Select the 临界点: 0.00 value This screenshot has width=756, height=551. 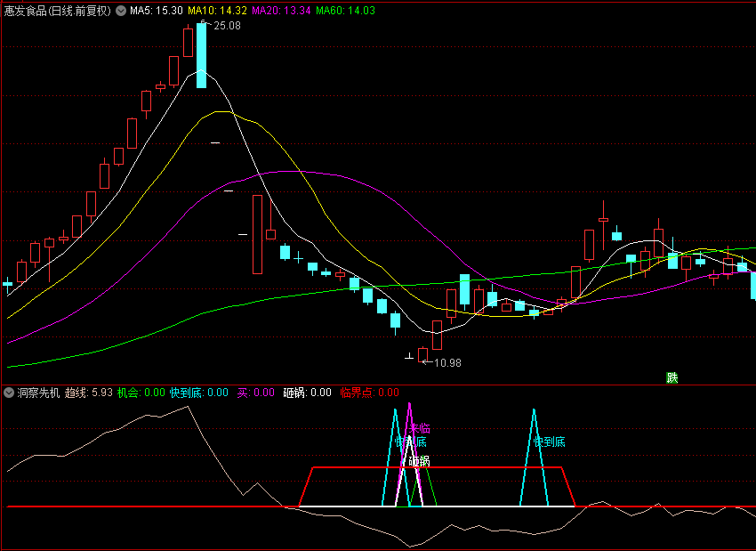(x=370, y=393)
